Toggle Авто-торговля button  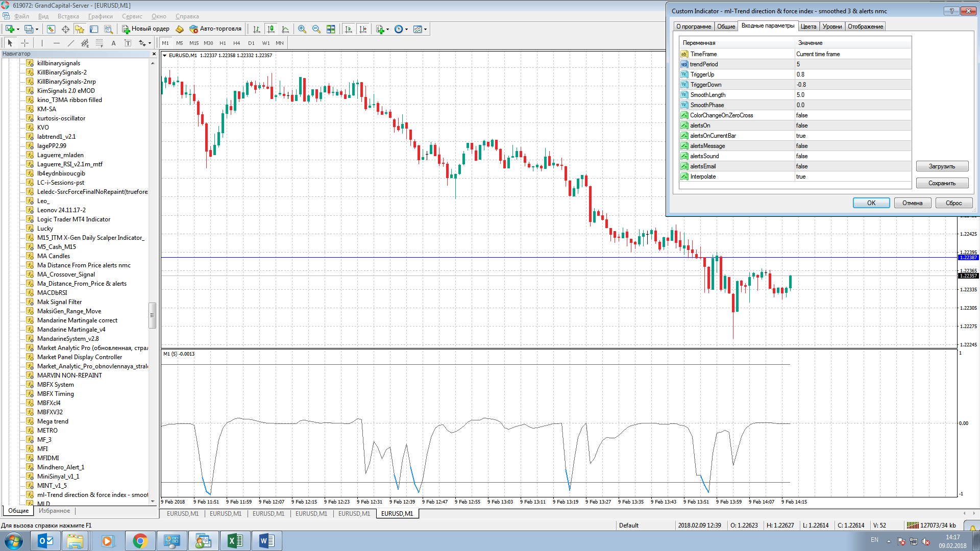pos(215,29)
